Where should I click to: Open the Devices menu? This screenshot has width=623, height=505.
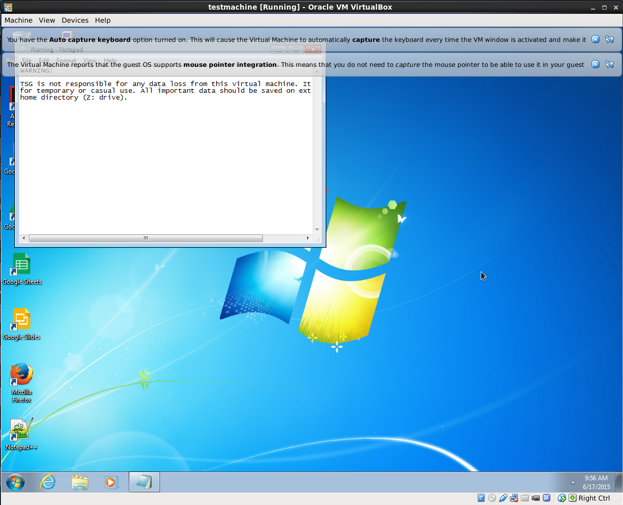click(x=75, y=20)
